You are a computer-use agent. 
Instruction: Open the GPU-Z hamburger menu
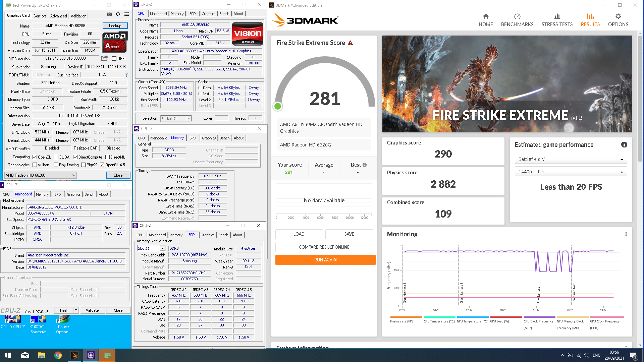pyautogui.click(x=126, y=14)
